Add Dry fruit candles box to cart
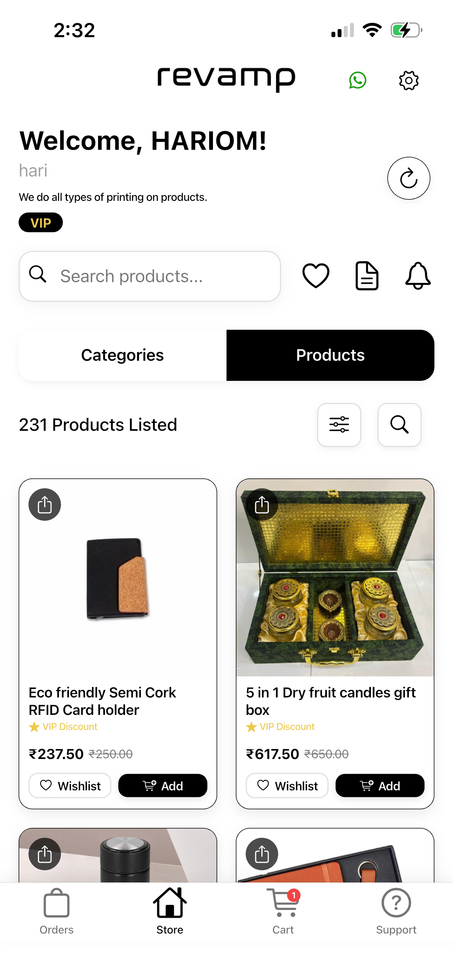Viewport: 453px width, 980px height. point(380,786)
